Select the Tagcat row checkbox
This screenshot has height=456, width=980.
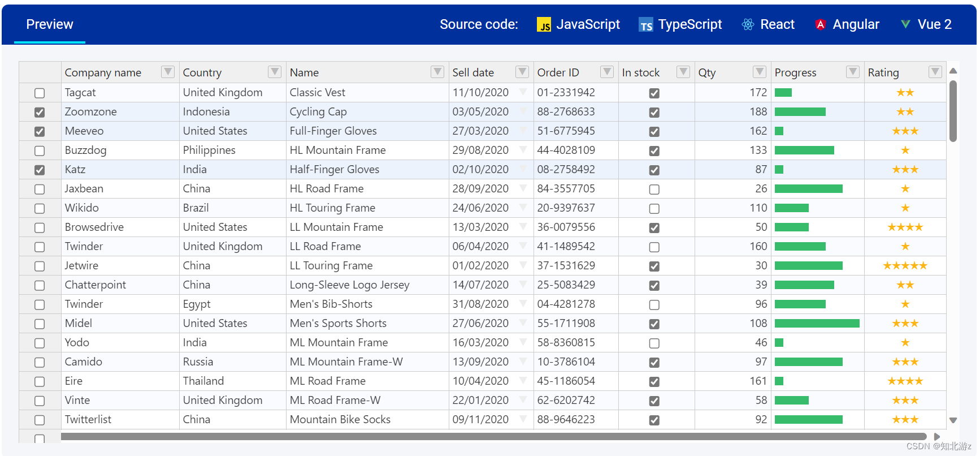(x=40, y=93)
